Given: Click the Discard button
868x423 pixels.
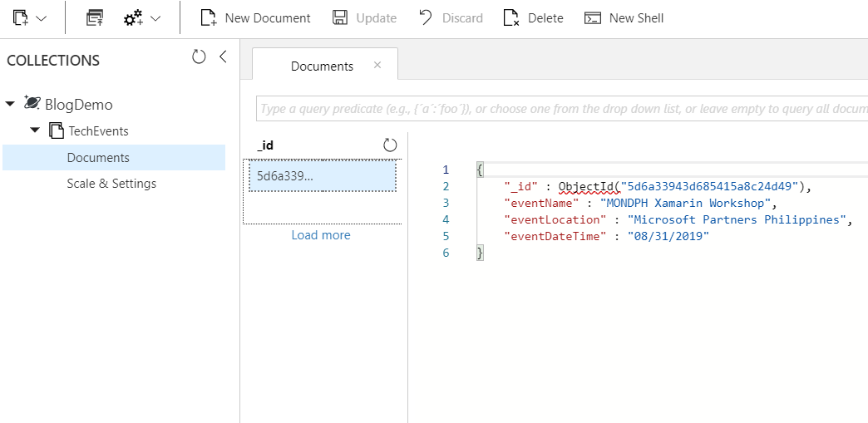Looking at the screenshot, I should (x=451, y=18).
